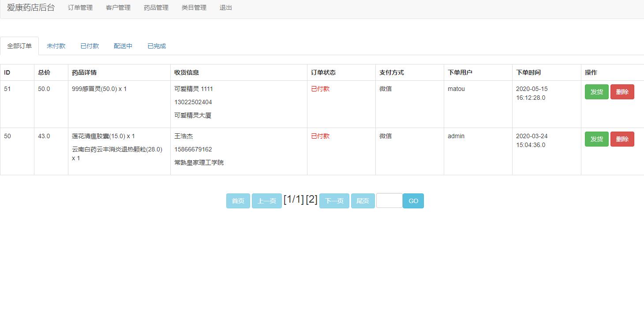Switch to the 配送中 tab

(x=123, y=45)
